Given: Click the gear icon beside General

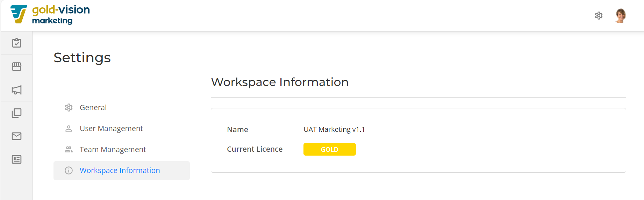Looking at the screenshot, I should (x=69, y=108).
